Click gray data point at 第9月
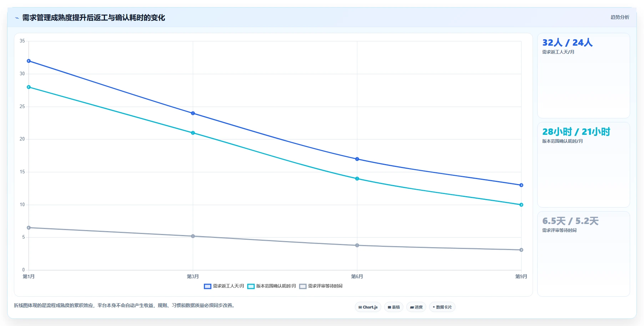644x326 pixels. coord(521,250)
